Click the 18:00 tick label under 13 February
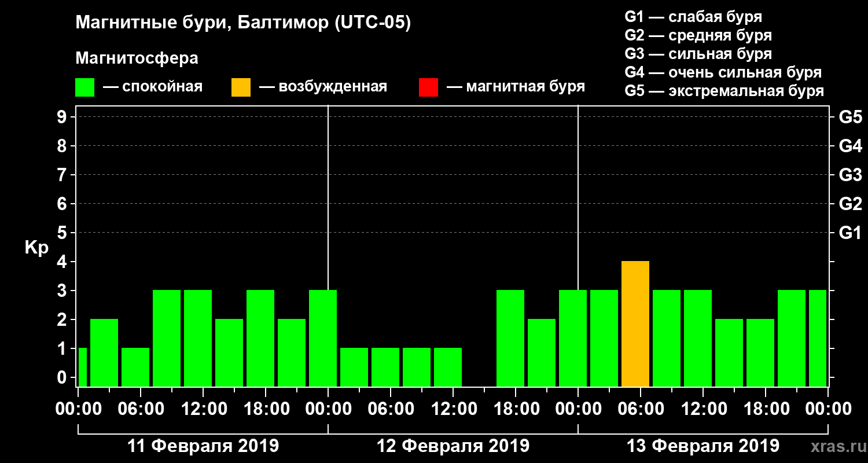The image size is (868, 463). coord(766,409)
